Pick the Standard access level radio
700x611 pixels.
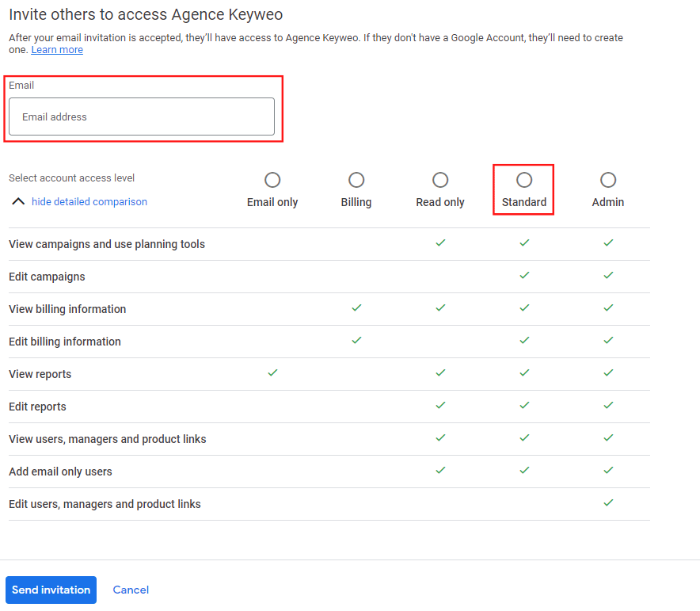(x=524, y=180)
